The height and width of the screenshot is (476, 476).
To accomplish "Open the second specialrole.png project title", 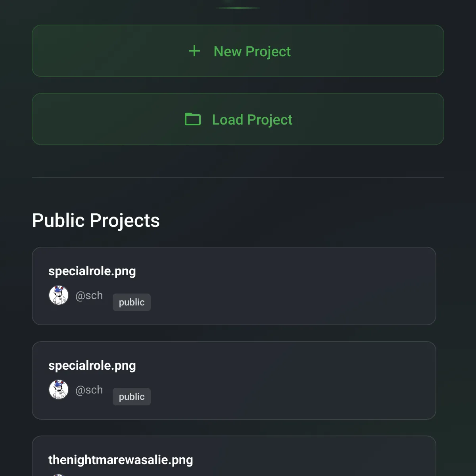I will (x=92, y=366).
